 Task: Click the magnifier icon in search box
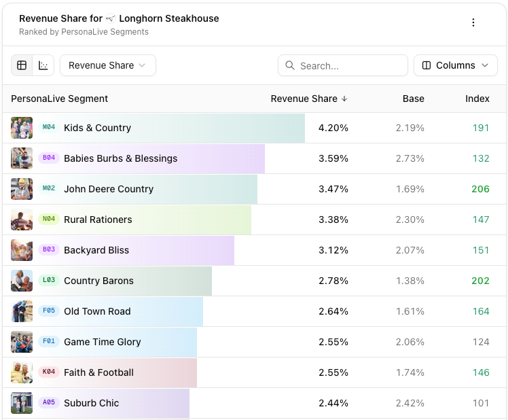290,65
